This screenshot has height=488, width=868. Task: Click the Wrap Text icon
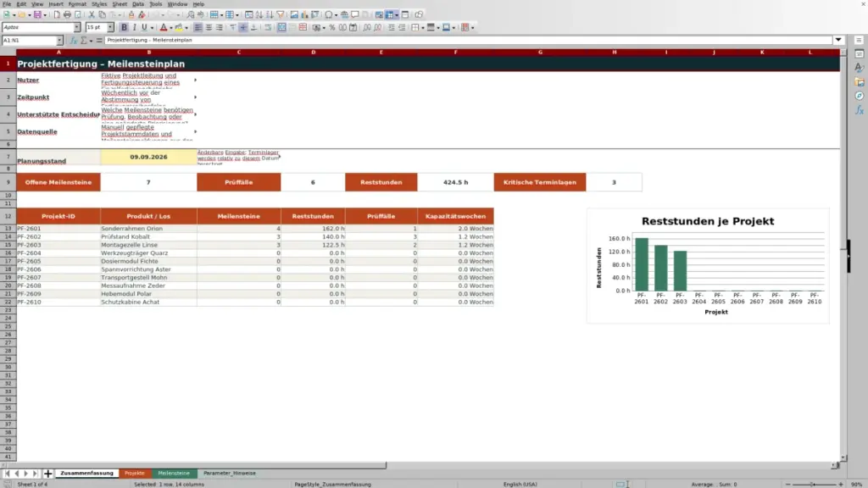coord(268,28)
